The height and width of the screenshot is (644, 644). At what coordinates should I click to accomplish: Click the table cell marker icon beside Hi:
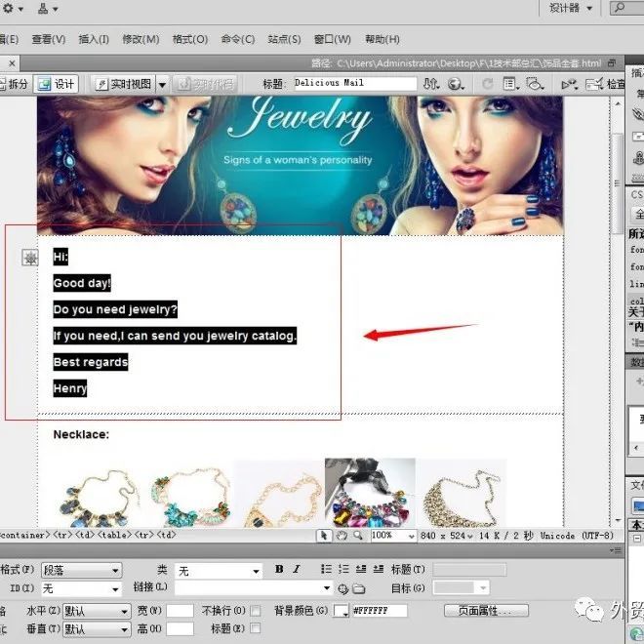point(30,258)
